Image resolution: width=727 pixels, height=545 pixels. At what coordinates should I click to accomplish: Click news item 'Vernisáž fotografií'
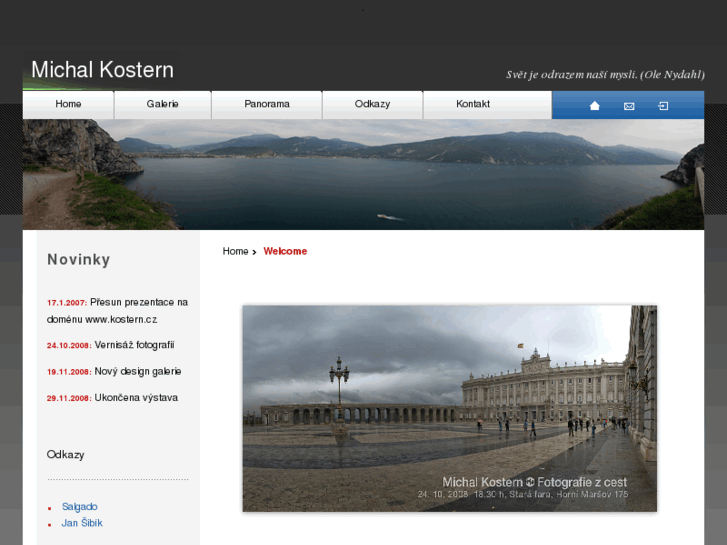tap(134, 345)
